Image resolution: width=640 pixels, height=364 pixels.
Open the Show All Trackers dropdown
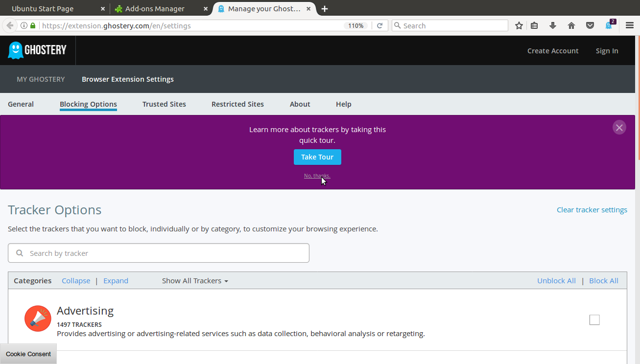click(x=195, y=280)
